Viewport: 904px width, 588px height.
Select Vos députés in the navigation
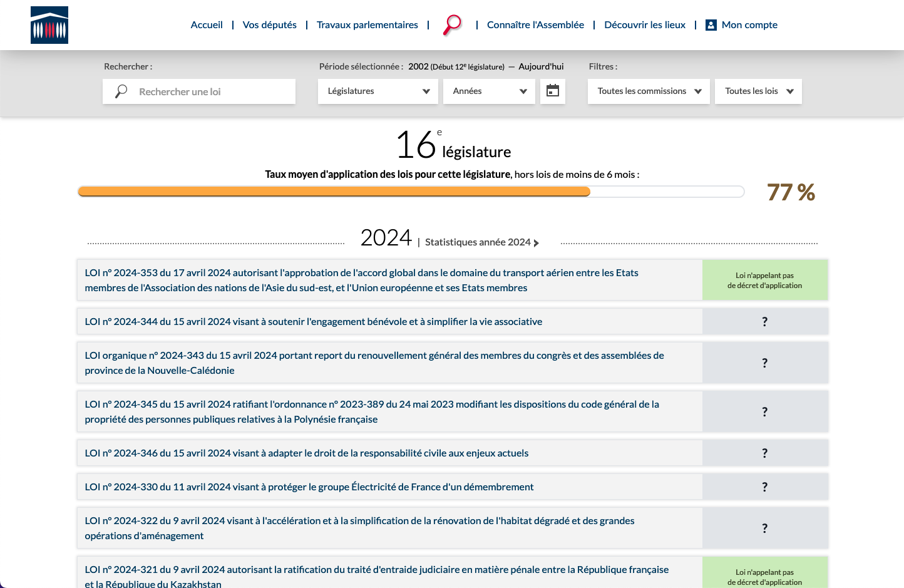point(269,25)
